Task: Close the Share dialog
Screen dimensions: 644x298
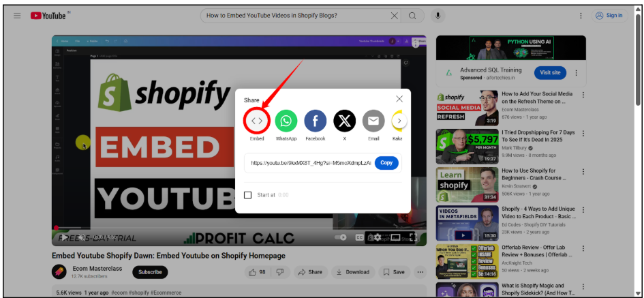Action: coord(399,99)
